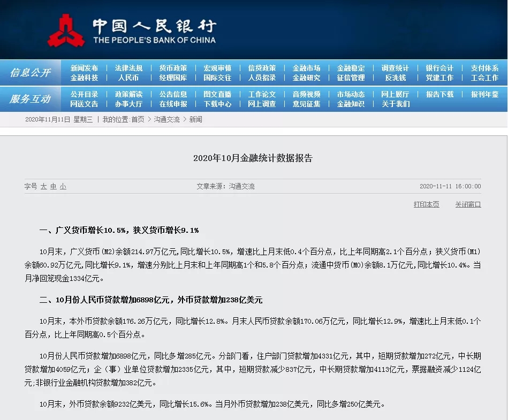Click the 信息公开 section banner

click(x=31, y=73)
